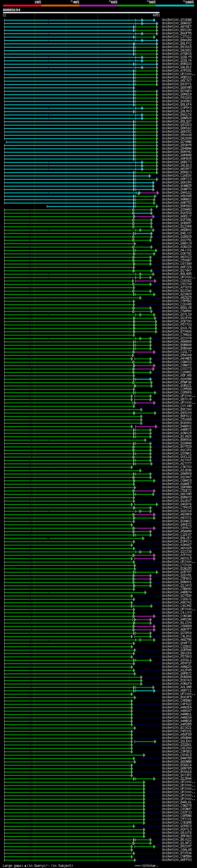Select the UniRef100_Q6BCT3 label
The image size is (197, 868).
coord(176,162)
